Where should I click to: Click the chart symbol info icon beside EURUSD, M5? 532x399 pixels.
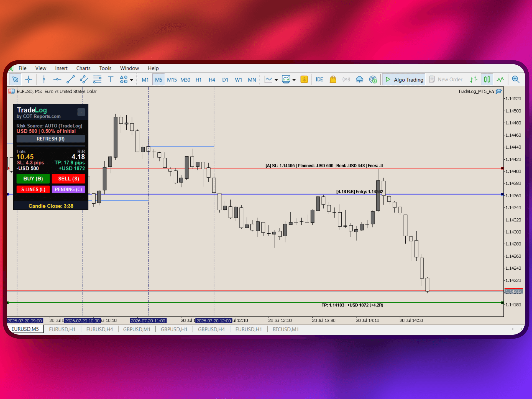pyautogui.click(x=11, y=91)
